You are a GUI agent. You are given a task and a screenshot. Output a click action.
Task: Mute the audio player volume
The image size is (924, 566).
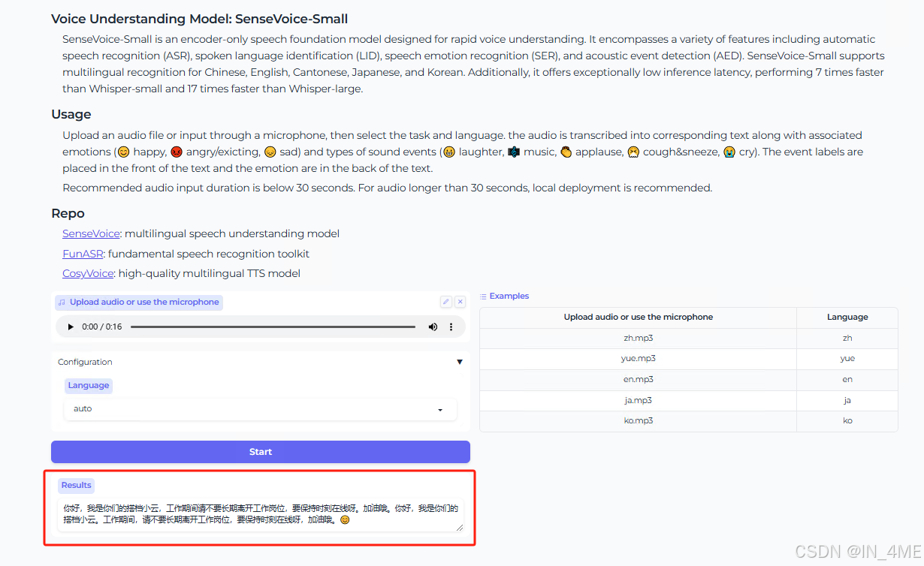click(x=433, y=327)
